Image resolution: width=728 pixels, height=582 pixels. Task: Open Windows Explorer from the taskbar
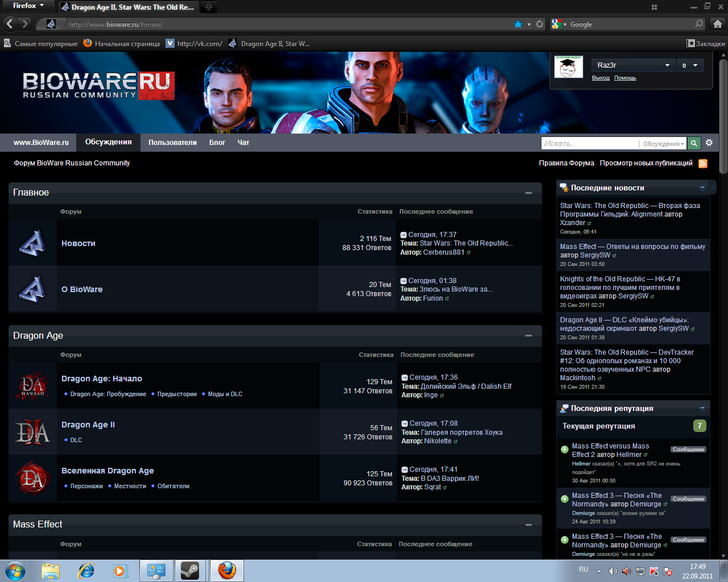51,571
